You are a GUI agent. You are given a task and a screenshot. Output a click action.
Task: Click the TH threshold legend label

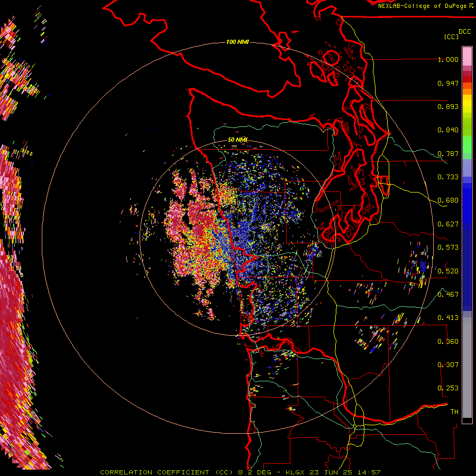coord(454,412)
